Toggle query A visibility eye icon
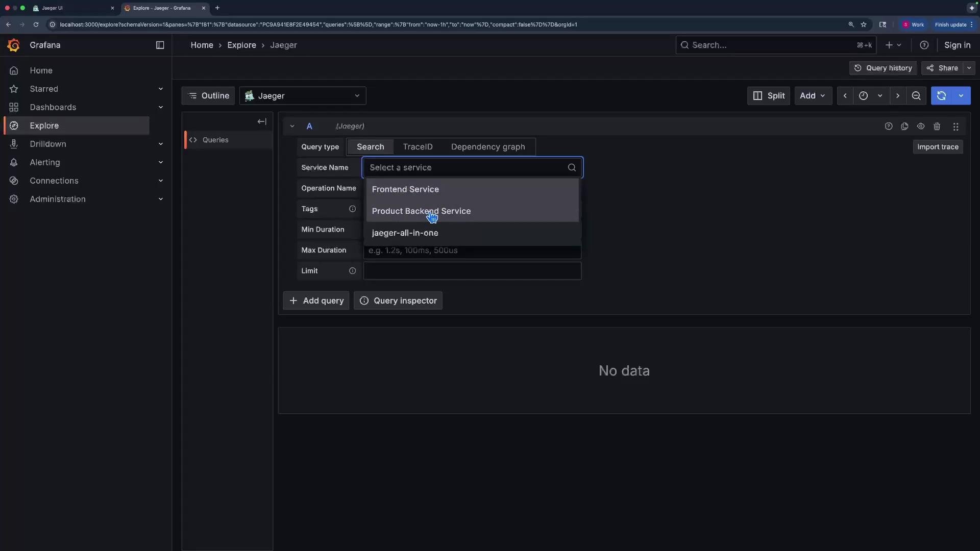Viewport: 980px width, 551px height. click(x=921, y=126)
